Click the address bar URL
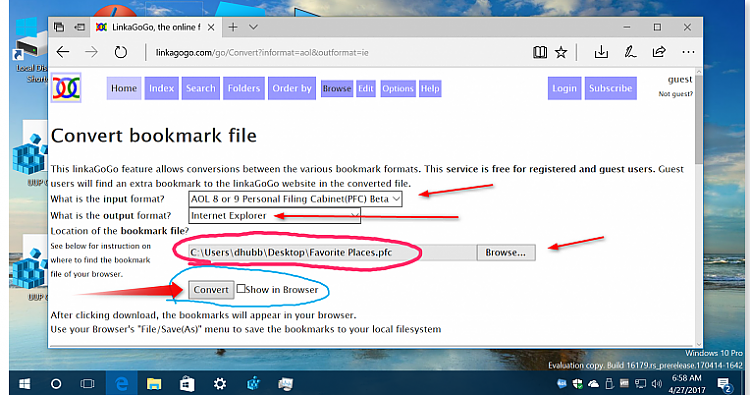This screenshot has width=750, height=395. pos(262,53)
